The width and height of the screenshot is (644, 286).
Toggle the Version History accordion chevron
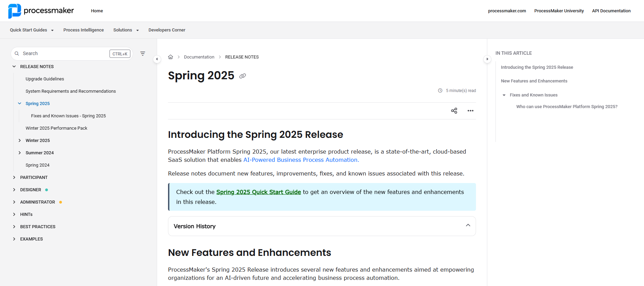(468, 225)
